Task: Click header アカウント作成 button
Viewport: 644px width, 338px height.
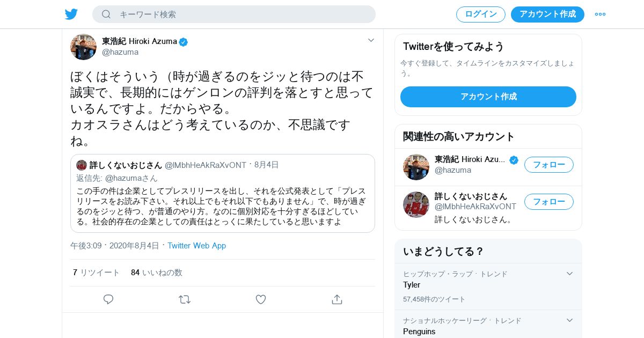Action: pos(547,14)
